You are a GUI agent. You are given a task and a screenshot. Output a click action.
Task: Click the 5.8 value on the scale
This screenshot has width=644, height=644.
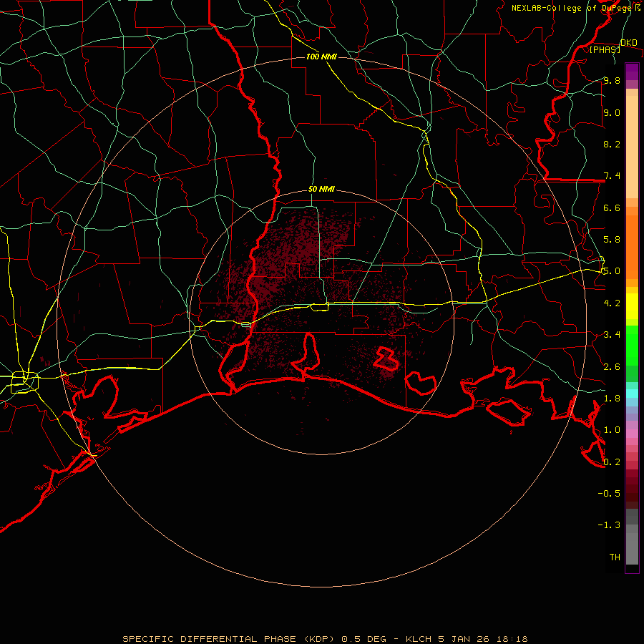click(612, 240)
